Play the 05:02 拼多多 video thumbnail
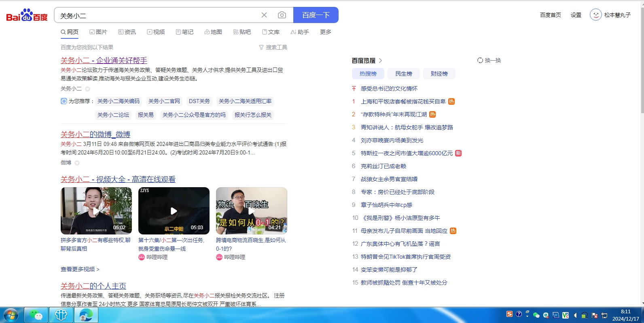644x323 pixels. [x=96, y=211]
